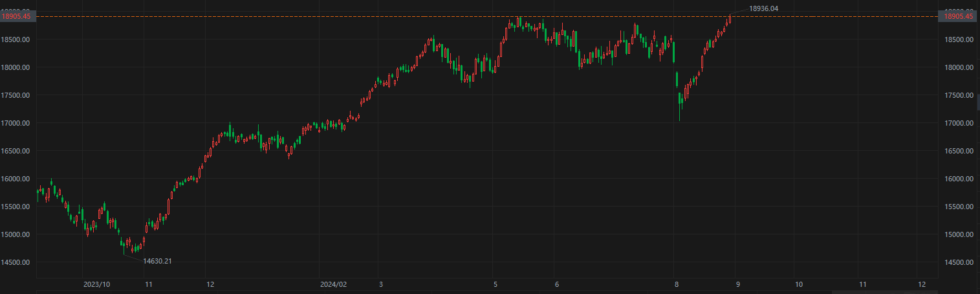Click the left-axis 18000.00 price label
The height and width of the screenshot is (294, 980).
pos(17,67)
